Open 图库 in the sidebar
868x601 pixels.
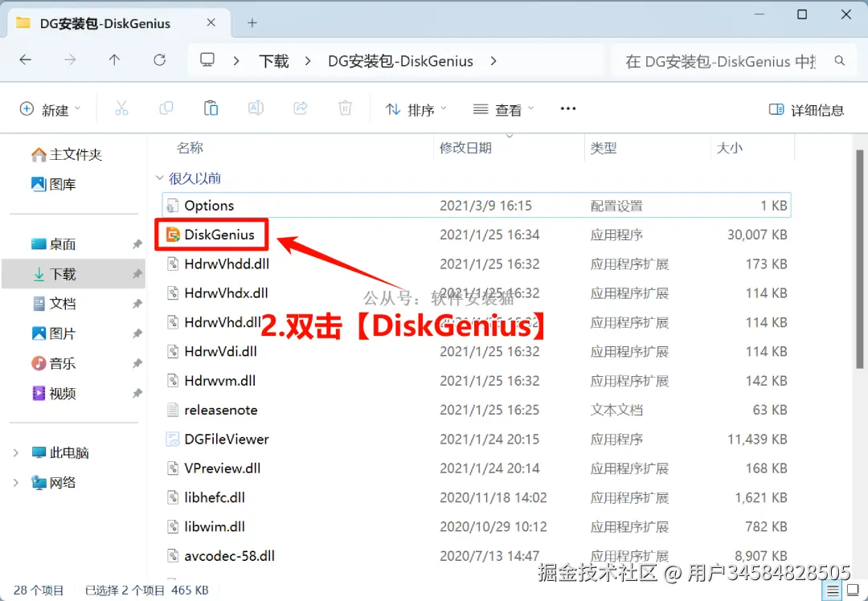(53, 184)
